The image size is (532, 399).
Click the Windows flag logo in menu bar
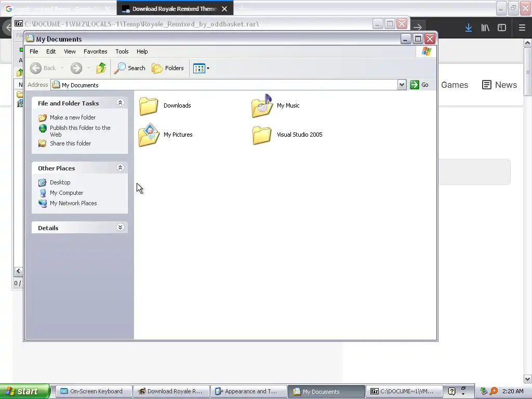[x=426, y=51]
